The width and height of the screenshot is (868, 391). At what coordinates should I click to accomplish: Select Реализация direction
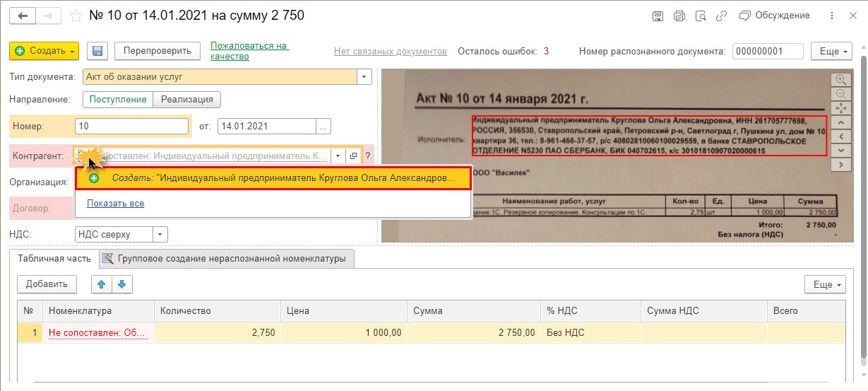point(187,100)
